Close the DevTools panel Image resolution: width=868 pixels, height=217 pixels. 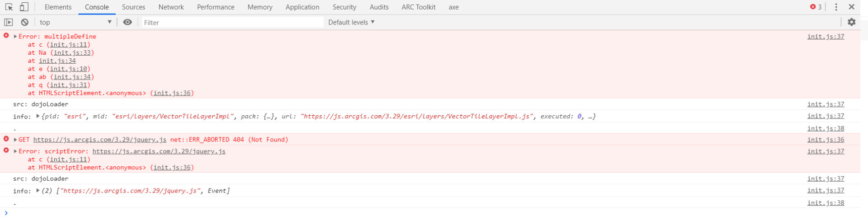(852, 7)
